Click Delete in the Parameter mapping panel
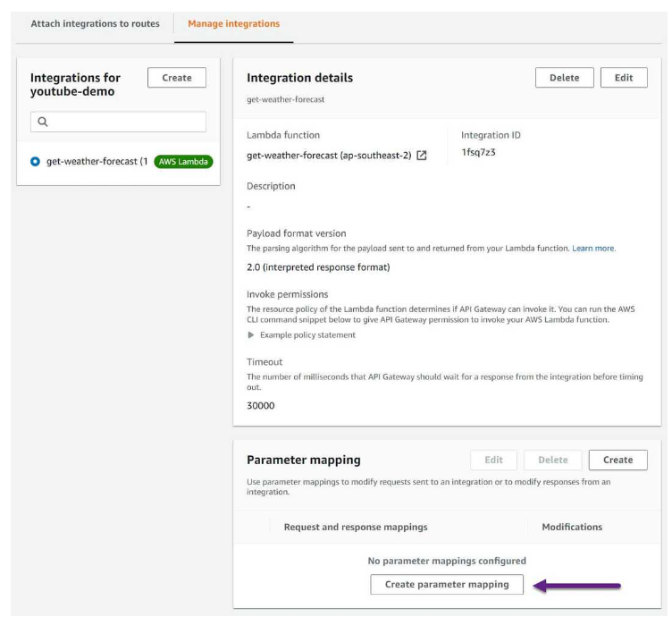672x617 pixels. [x=552, y=461]
